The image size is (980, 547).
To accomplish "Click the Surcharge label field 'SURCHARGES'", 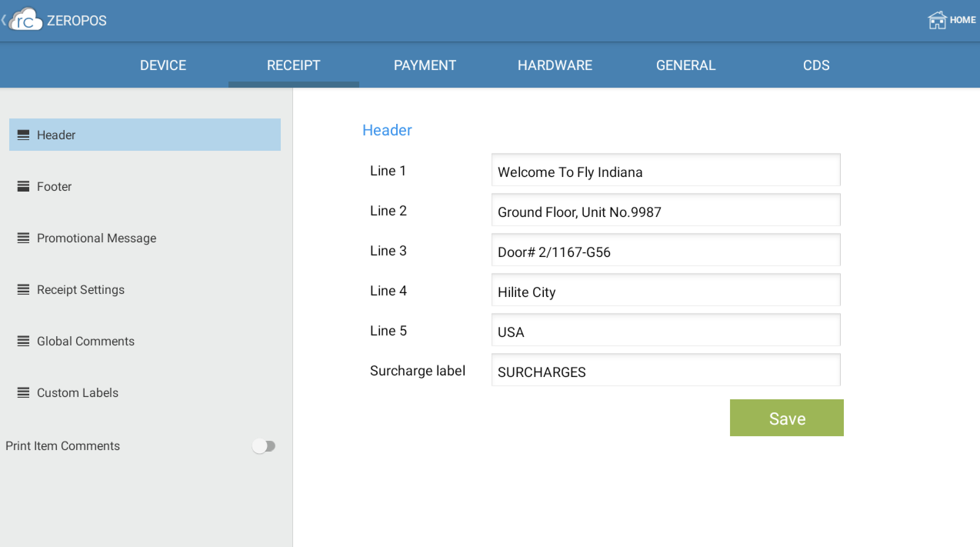I will click(666, 370).
